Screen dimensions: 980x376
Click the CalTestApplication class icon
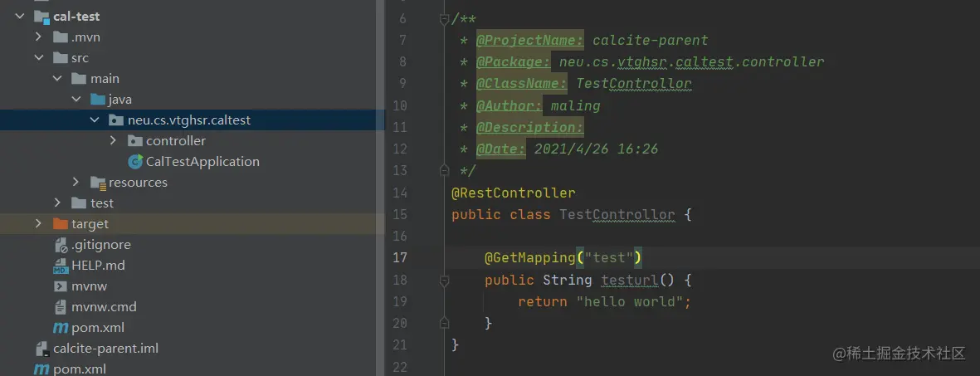coord(135,161)
